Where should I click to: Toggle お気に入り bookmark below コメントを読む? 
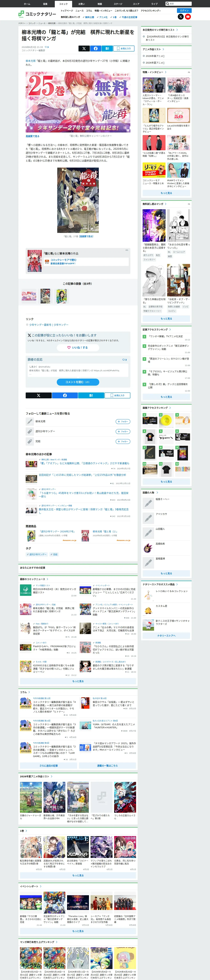tap(117, 395)
